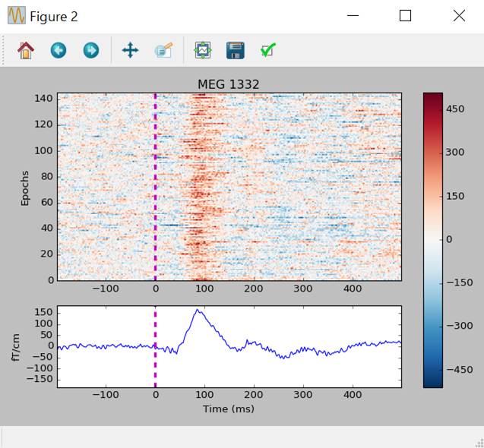Open axis parameters editor with green checkmark
Image resolution: width=484 pixels, height=448 pixels.
pos(267,51)
